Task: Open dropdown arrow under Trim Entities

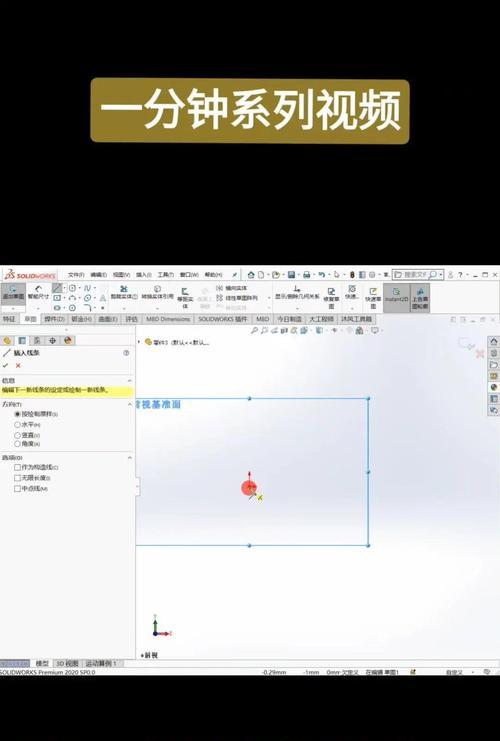Action: pyautogui.click(x=124, y=309)
